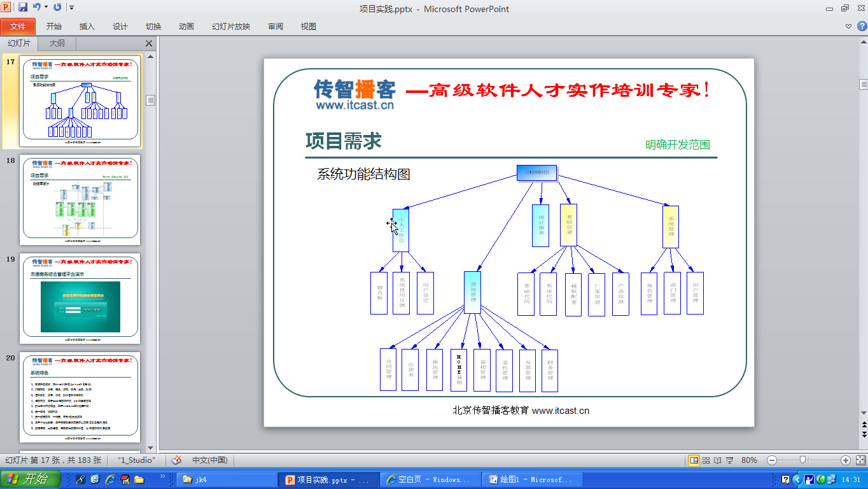
Task: Click the PowerPoint Help question mark icon
Action: click(862, 26)
